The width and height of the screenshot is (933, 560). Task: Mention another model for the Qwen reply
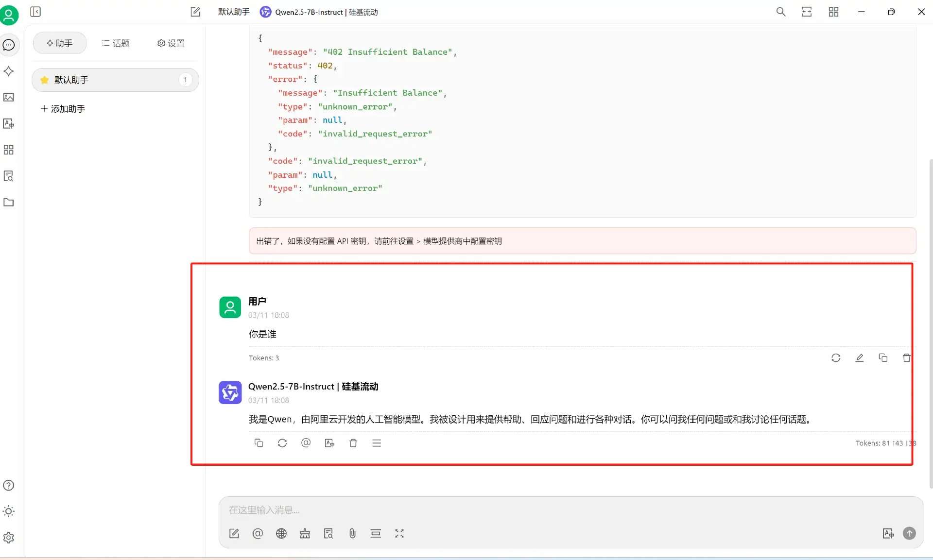pos(306,443)
